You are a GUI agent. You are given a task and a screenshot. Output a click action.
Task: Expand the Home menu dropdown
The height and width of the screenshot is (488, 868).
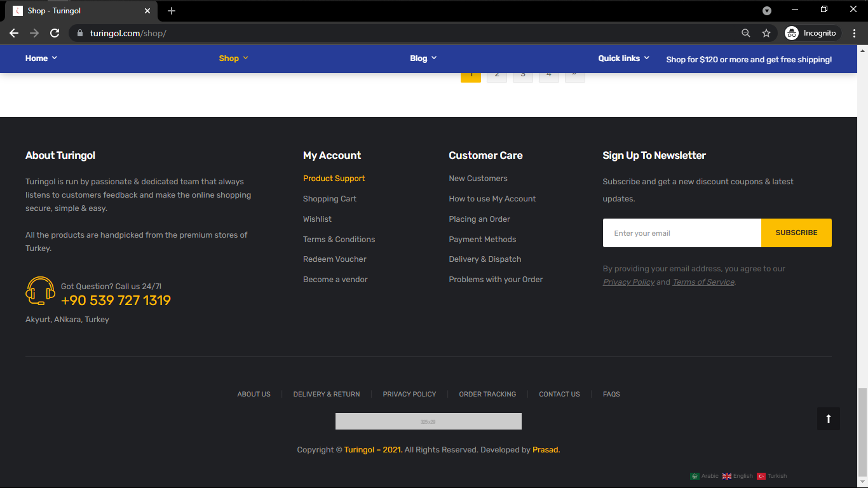pos(41,58)
